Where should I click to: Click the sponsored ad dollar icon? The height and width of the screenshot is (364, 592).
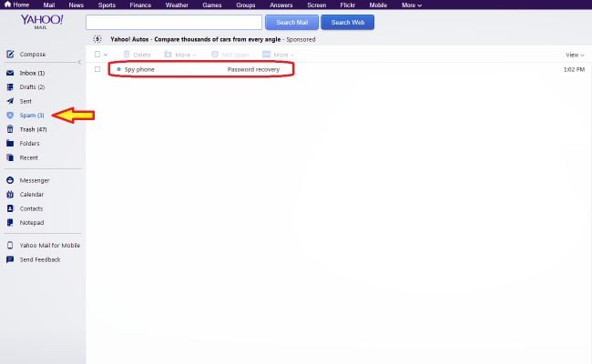[x=97, y=39]
